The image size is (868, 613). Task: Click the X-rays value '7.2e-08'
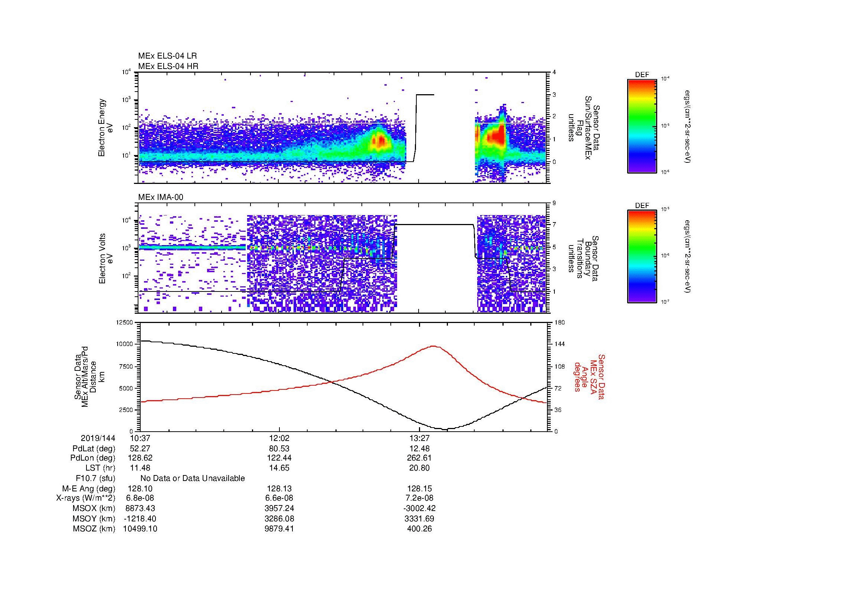[x=420, y=498]
